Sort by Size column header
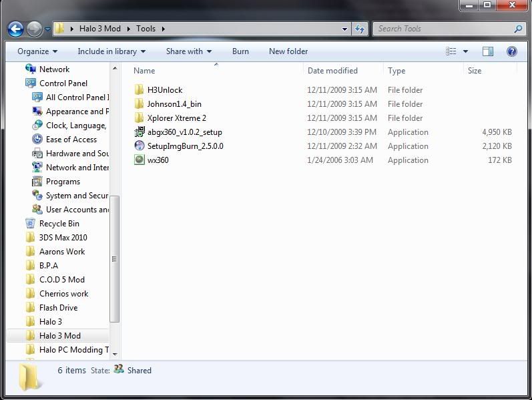Screen dimensions: 532x400 point(475,71)
